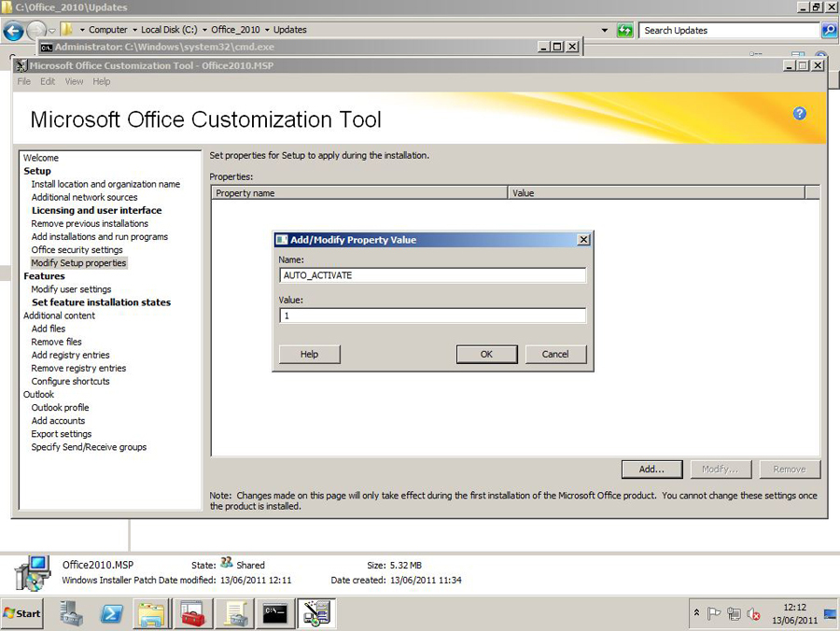Show hidden tray icons arrow

[x=696, y=612]
